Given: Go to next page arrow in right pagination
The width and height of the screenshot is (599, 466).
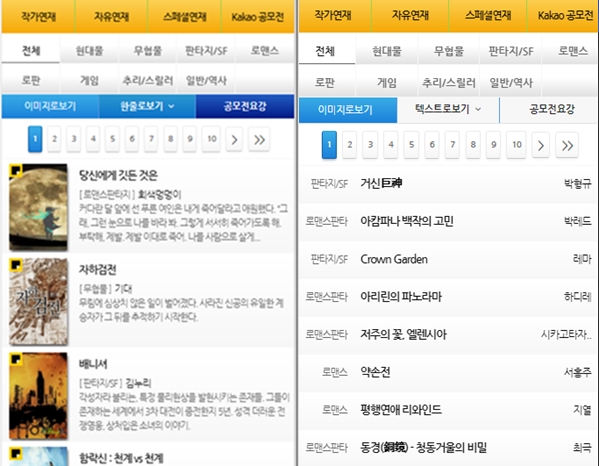Looking at the screenshot, I should click(x=541, y=145).
